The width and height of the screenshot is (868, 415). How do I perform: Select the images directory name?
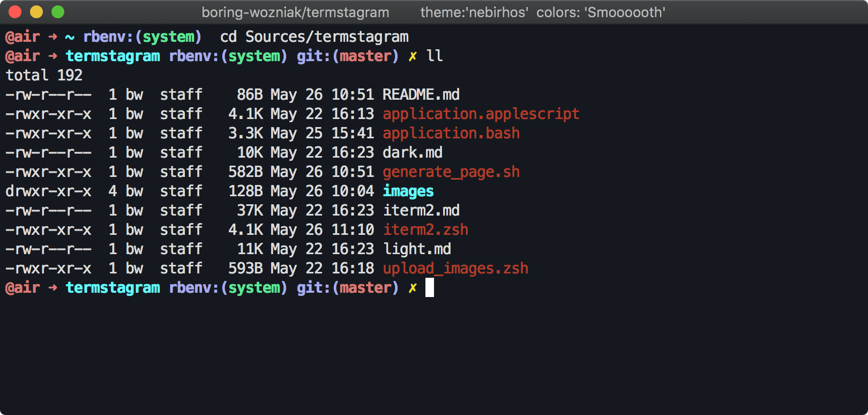(x=408, y=191)
